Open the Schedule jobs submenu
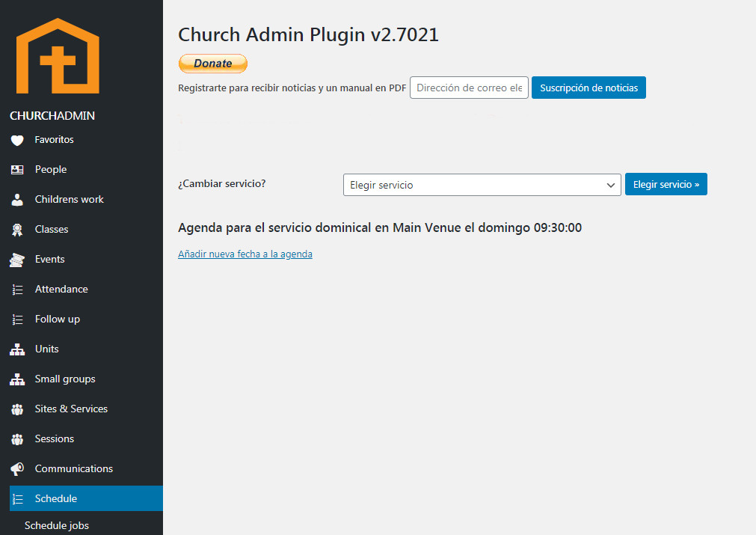 point(57,525)
